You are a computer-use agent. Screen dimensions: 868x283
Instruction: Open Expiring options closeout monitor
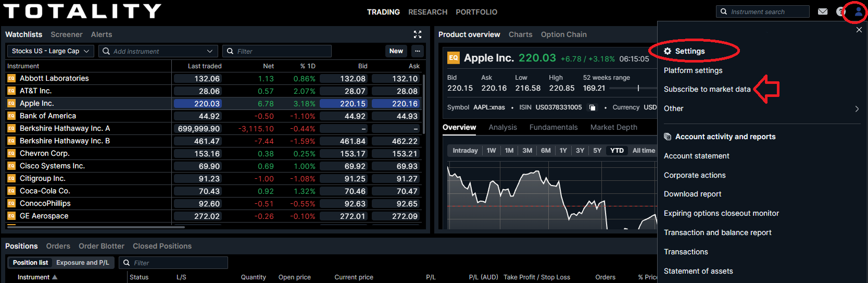tap(721, 213)
